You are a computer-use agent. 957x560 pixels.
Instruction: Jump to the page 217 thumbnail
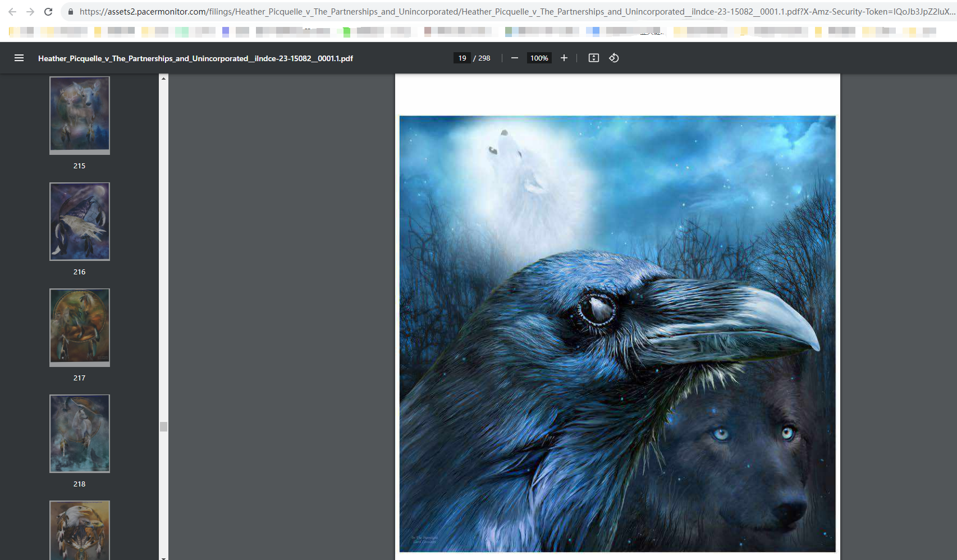click(80, 327)
